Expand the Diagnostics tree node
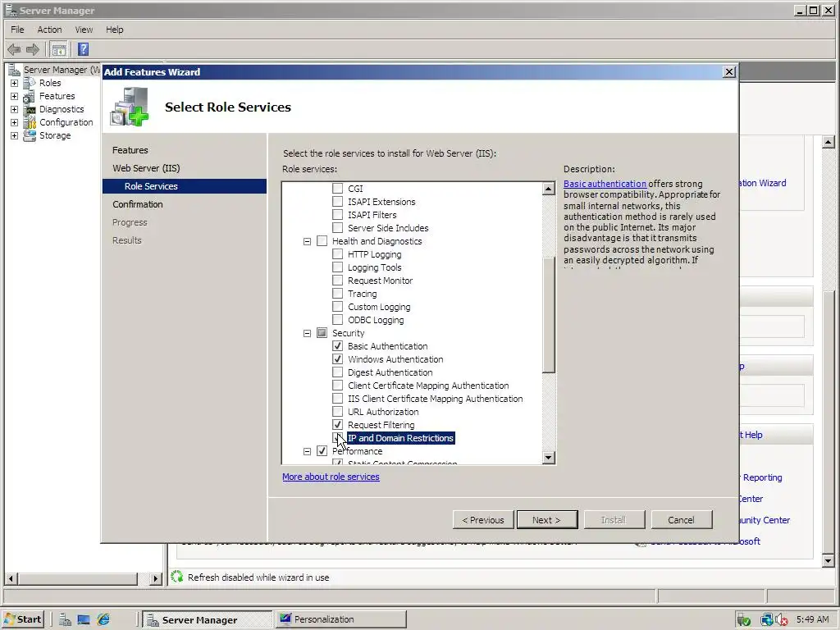 (x=15, y=109)
